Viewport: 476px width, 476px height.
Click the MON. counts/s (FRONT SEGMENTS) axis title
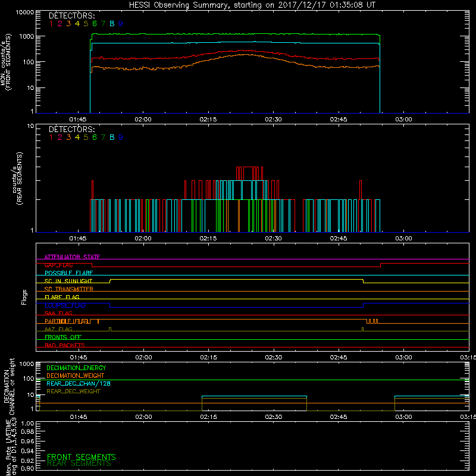[x=5, y=62]
